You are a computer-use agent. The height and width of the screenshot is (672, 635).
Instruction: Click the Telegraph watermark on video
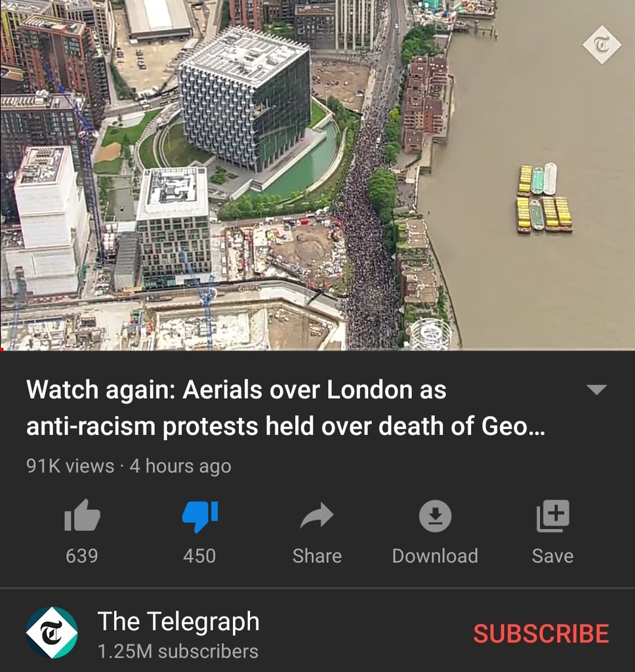click(602, 45)
